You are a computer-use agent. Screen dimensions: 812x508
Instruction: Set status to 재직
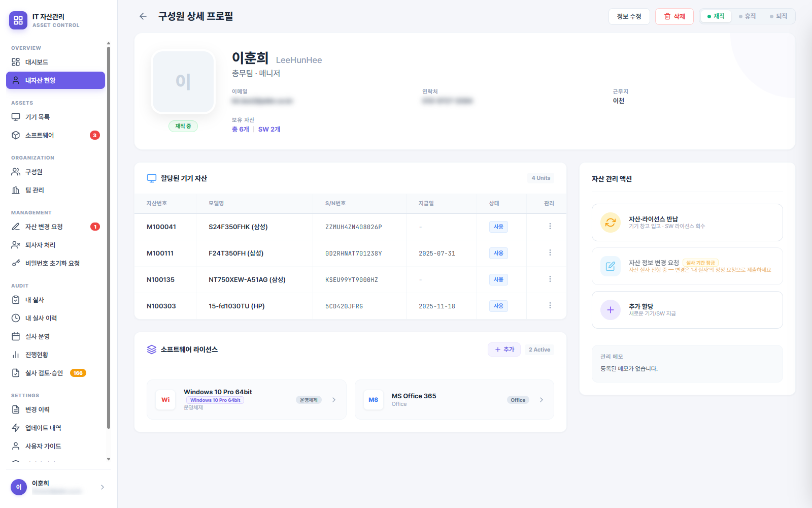(x=716, y=16)
